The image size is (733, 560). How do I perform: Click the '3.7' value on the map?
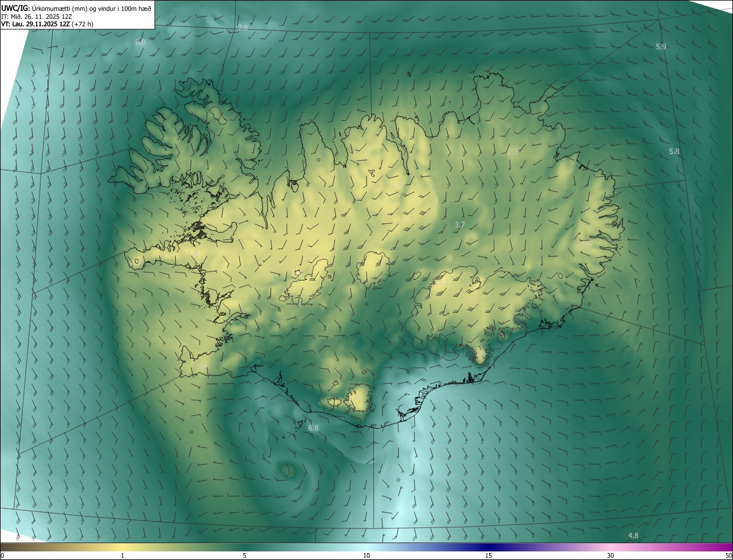[459, 225]
